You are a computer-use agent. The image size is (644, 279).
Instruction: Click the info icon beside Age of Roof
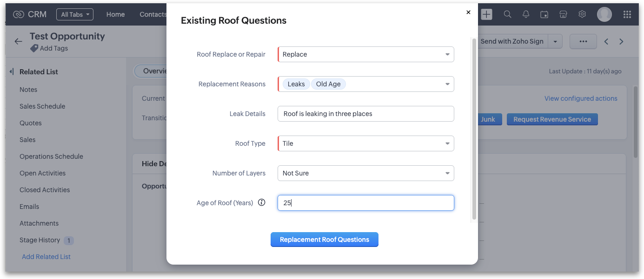pyautogui.click(x=261, y=202)
